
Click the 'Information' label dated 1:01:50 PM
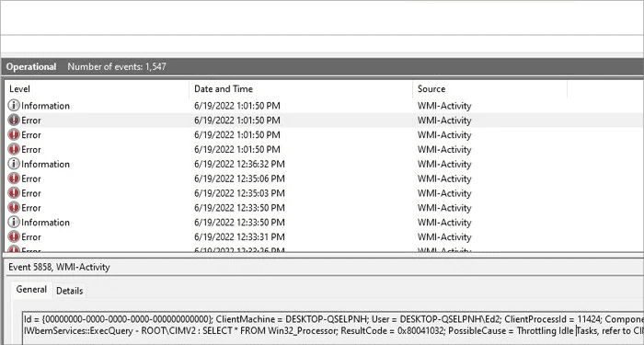coord(46,106)
